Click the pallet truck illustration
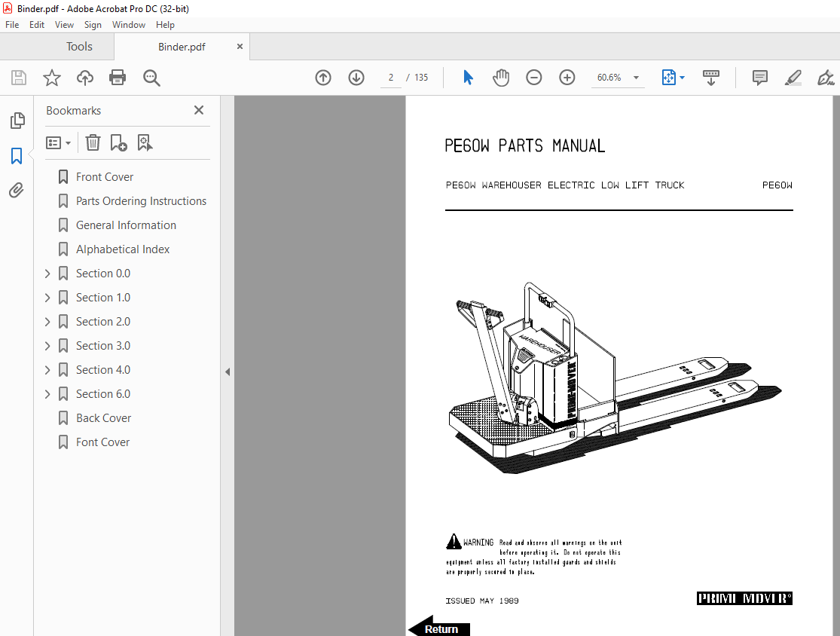The height and width of the screenshot is (636, 840). 615,378
